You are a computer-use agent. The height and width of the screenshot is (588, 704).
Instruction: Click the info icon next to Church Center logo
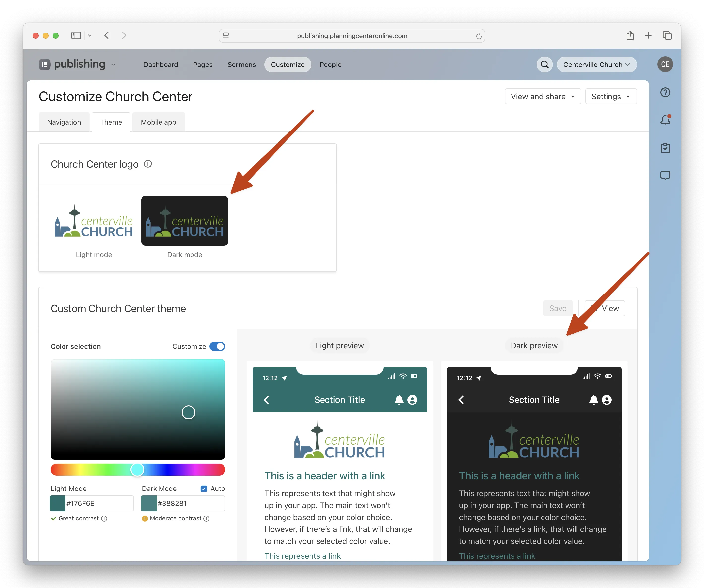148,164
